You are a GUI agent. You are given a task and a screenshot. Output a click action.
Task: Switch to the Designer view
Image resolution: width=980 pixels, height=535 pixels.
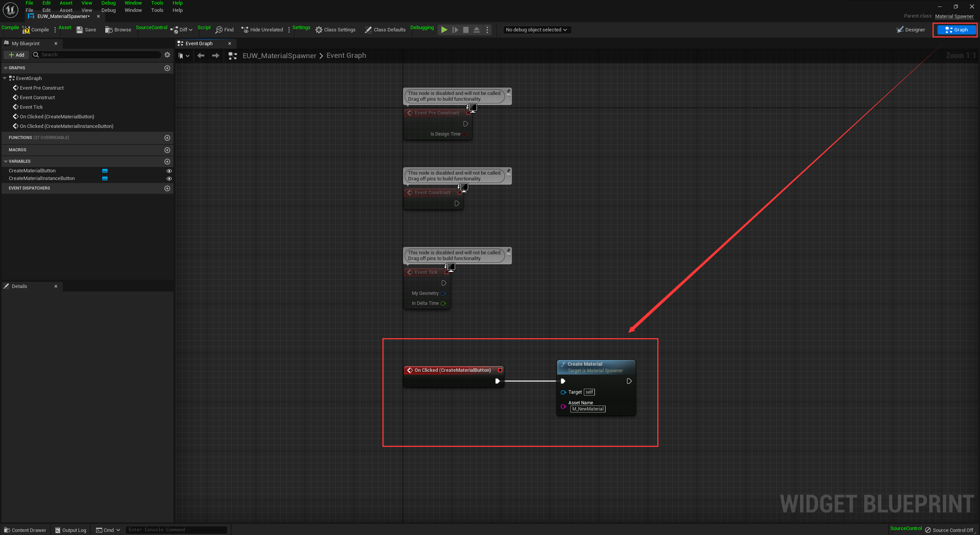911,30
